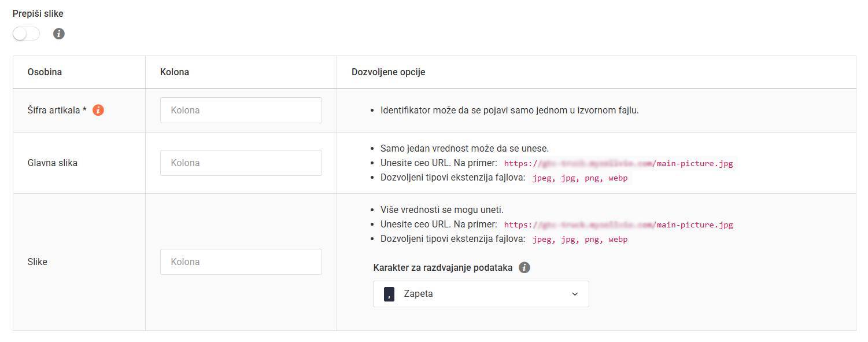868x342 pixels.
Task: Toggle the Prepiši slike switch
Action: click(25, 34)
